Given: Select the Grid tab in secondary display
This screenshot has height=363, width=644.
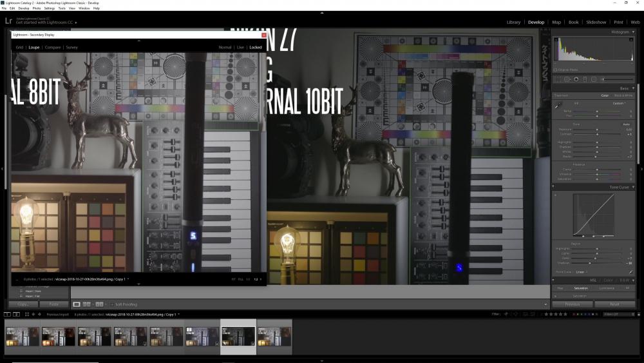Looking at the screenshot, I should pyautogui.click(x=19, y=47).
